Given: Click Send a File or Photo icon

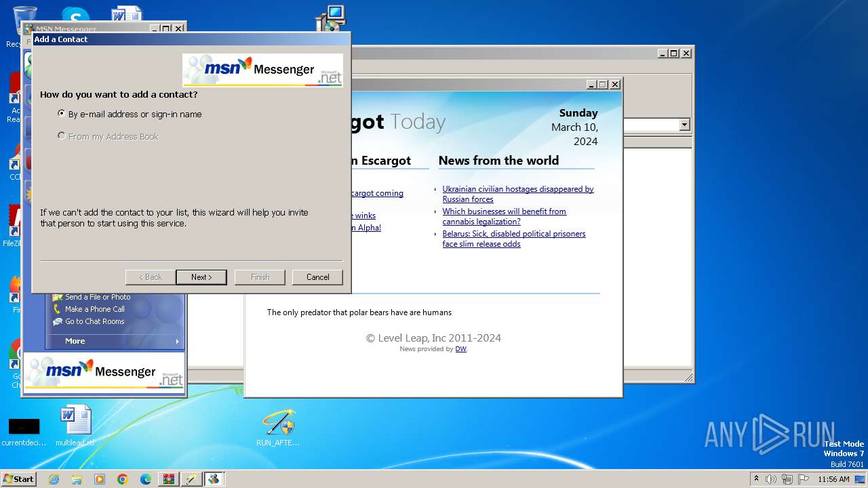Looking at the screenshot, I should pyautogui.click(x=57, y=297).
